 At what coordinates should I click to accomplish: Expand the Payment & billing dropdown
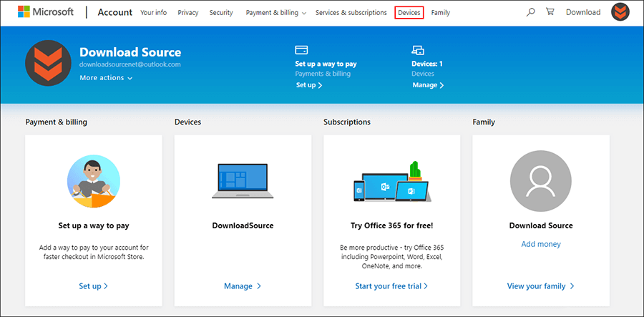276,13
